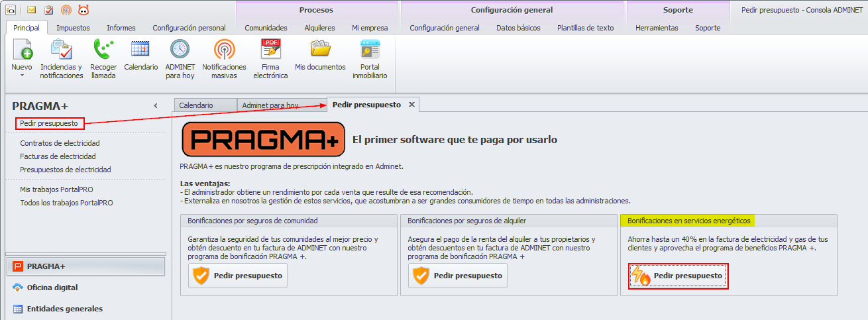Collapse the PRAGMA+ side panel chevron
Screen dimensions: 868x320
point(156,106)
